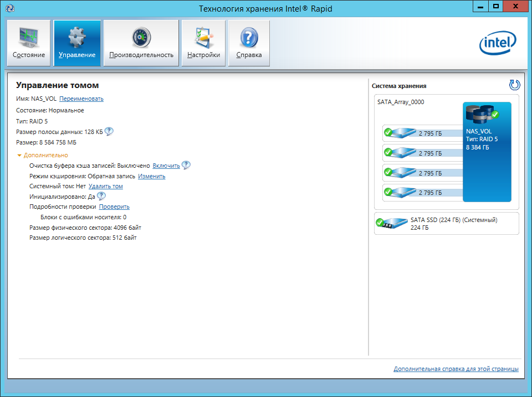532x397 pixels.
Task: Click help icon beside Включить link
Action: pyautogui.click(x=186, y=165)
